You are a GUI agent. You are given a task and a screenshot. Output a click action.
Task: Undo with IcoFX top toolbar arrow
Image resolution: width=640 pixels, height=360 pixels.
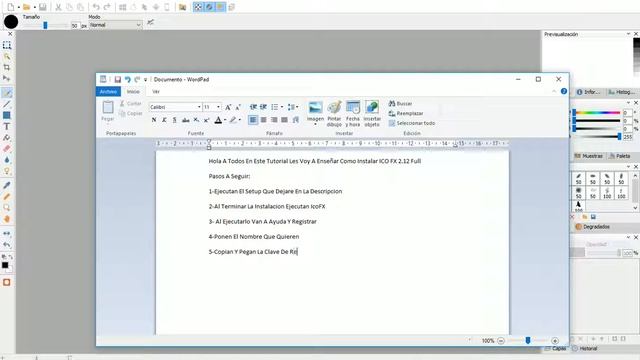(x=96, y=7)
